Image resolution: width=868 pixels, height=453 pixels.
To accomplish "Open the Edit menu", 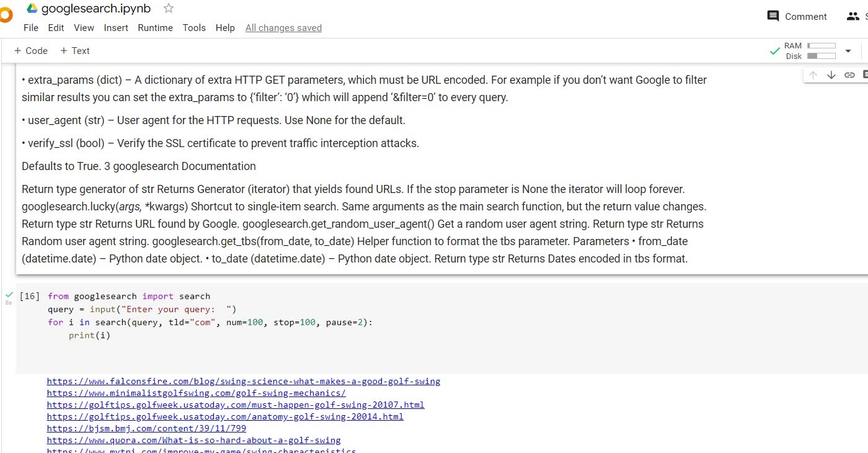I will [x=56, y=28].
